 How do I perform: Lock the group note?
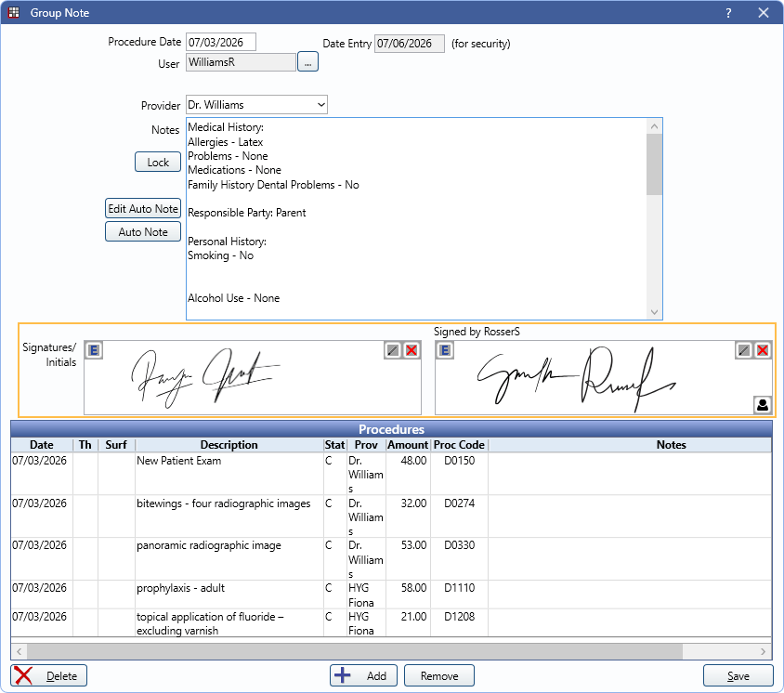pos(158,162)
